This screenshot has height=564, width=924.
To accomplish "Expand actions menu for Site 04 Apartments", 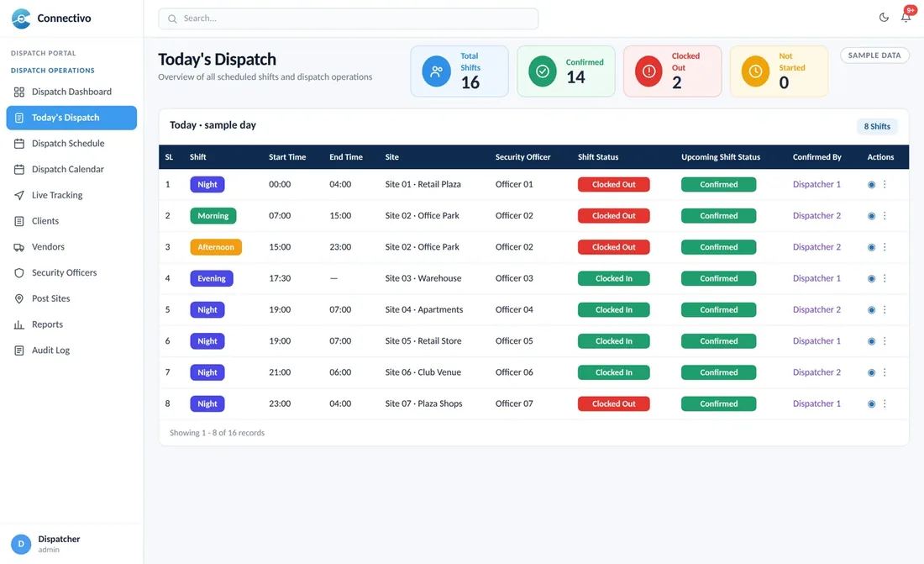I will click(885, 309).
